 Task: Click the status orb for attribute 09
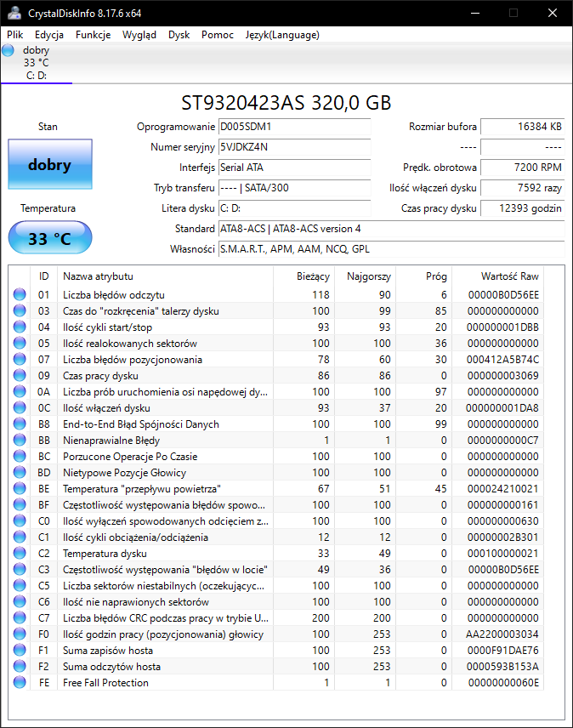click(20, 375)
